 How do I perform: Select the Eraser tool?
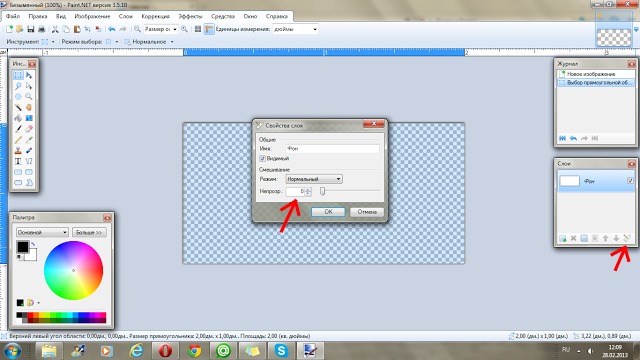click(29, 129)
